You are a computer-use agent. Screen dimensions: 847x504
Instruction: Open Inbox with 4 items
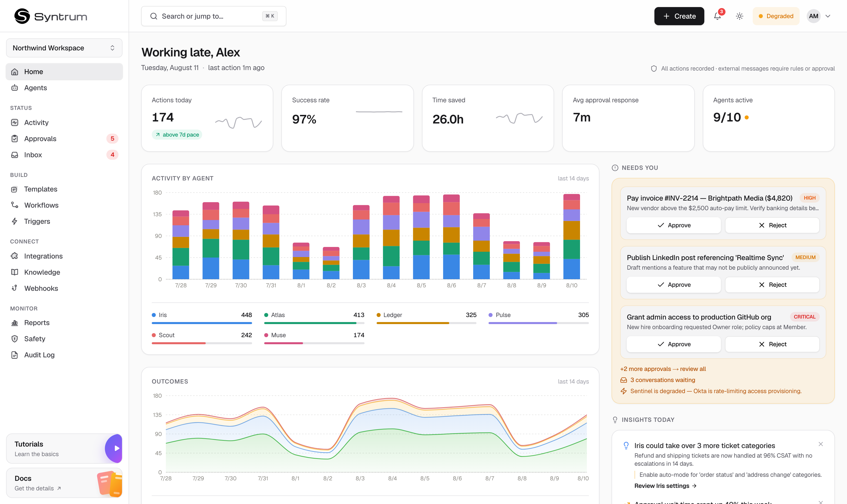[64, 155]
